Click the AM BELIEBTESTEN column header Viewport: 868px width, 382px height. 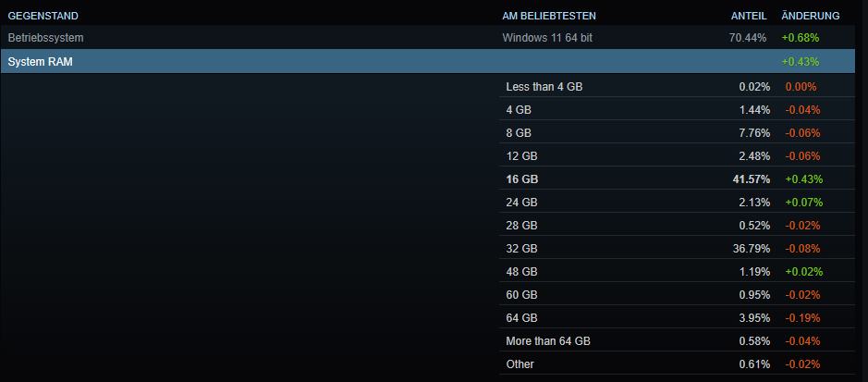pyautogui.click(x=549, y=16)
